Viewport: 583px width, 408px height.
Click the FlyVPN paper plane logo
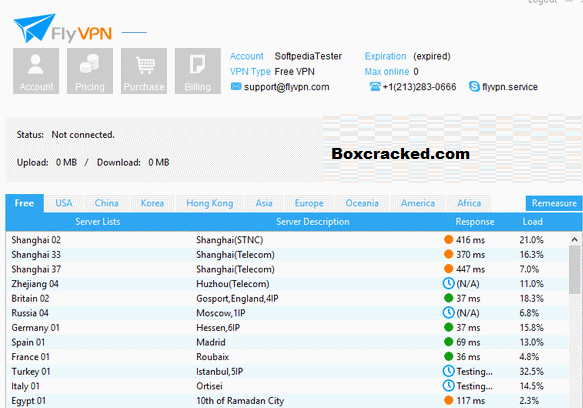(x=35, y=28)
